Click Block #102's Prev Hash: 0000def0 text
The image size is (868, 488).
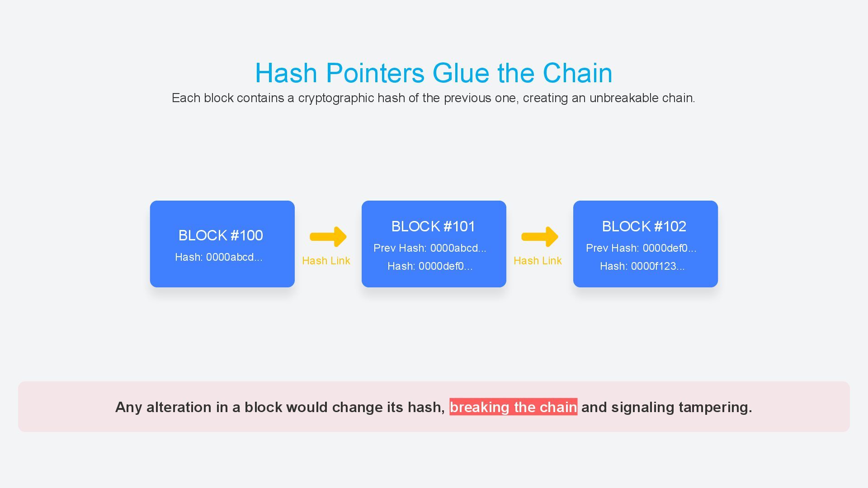(641, 248)
